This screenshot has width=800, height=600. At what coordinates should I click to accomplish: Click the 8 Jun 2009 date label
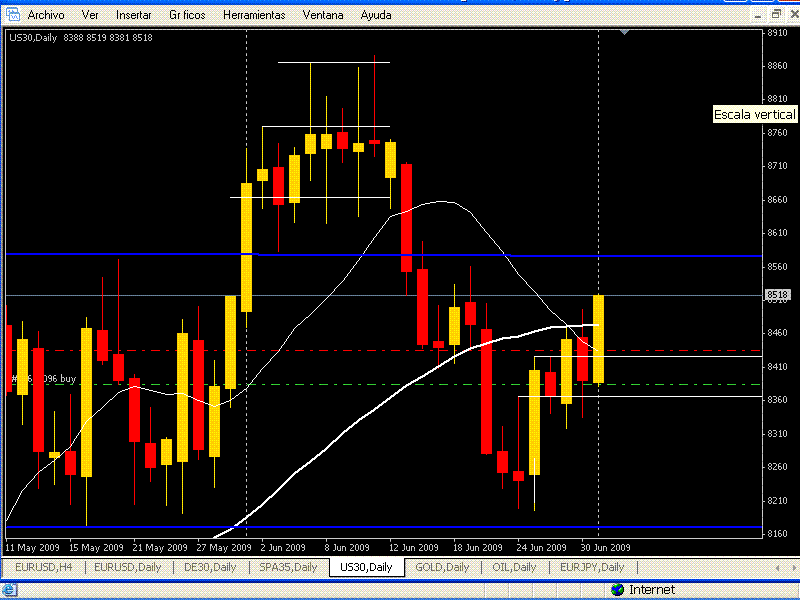(x=347, y=547)
